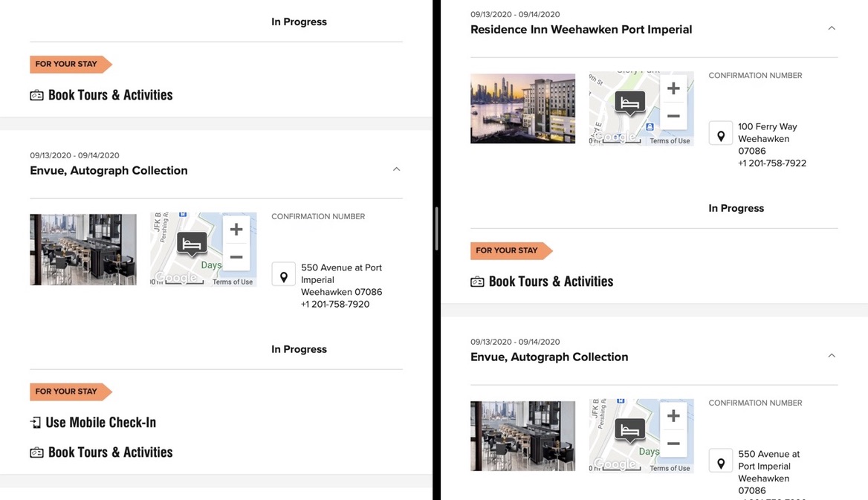Open Residence Inn Weehawken Port Imperial title

581,30
